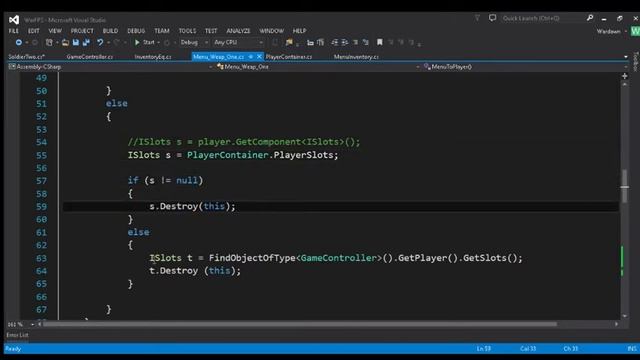Open the VIEW menu
The image size is (640, 360).
(55, 31)
